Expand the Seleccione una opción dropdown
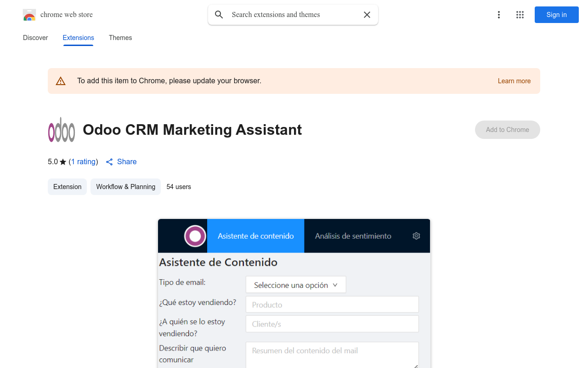 296,285
